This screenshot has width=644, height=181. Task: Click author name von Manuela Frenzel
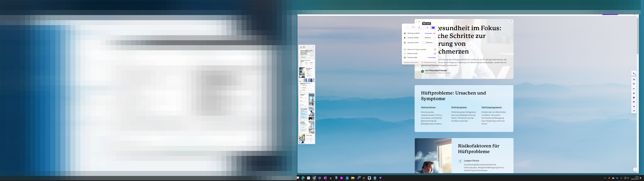pyautogui.click(x=436, y=71)
